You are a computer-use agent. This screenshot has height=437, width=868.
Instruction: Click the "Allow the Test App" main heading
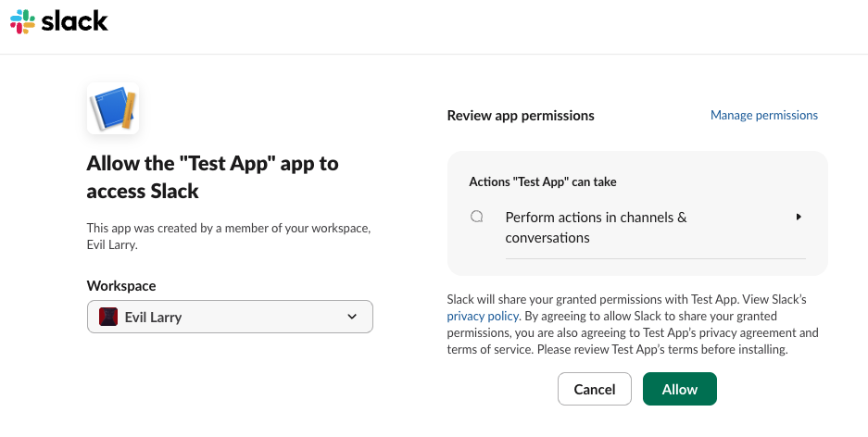(x=212, y=178)
